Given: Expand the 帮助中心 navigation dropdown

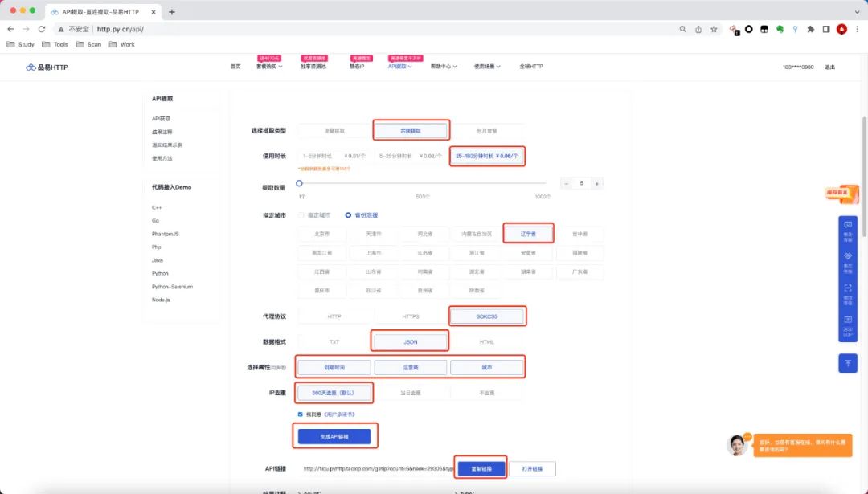Looking at the screenshot, I should (x=444, y=67).
